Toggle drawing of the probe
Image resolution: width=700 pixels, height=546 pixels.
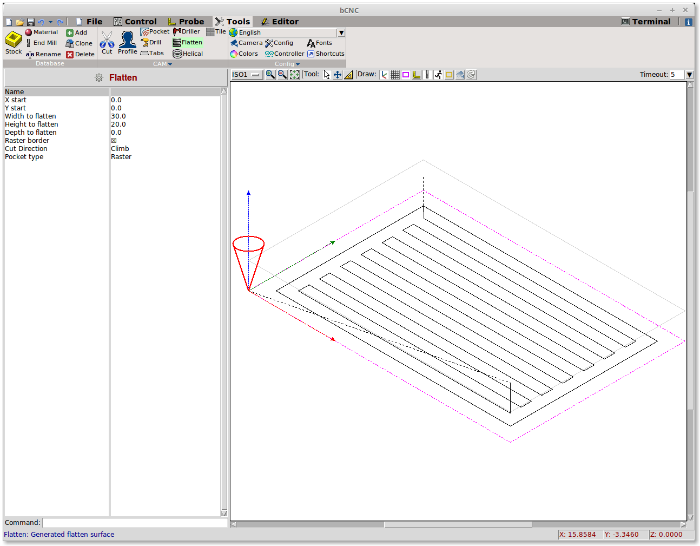[417, 75]
